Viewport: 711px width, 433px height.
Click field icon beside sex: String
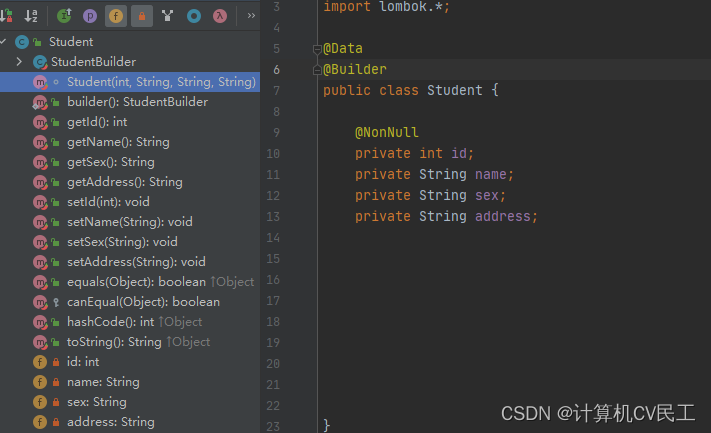pos(40,402)
